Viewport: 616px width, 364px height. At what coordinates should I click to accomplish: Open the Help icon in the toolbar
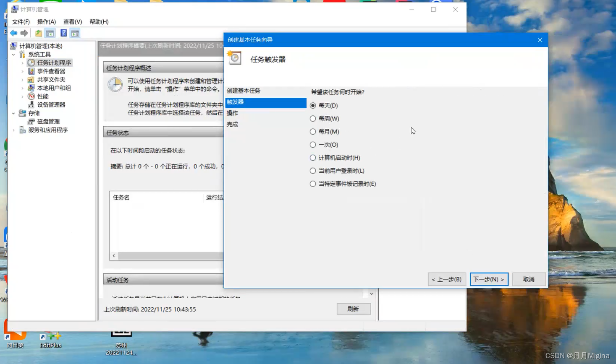tap(63, 32)
